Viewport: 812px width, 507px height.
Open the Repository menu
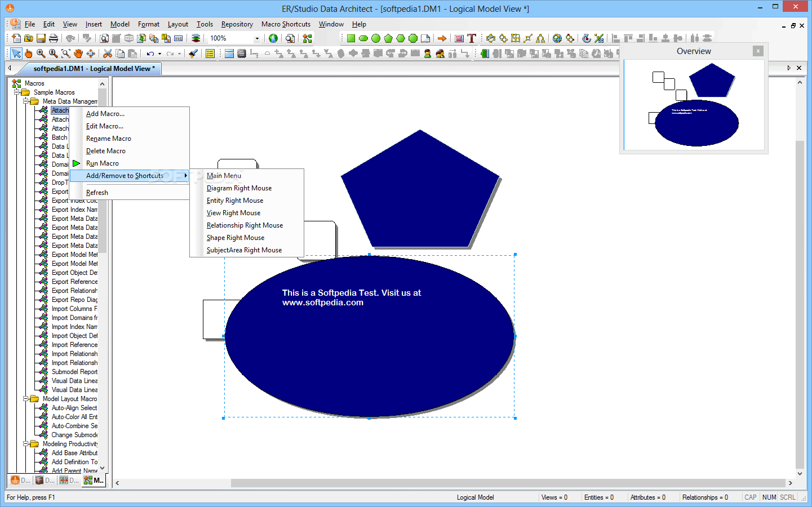(x=237, y=24)
